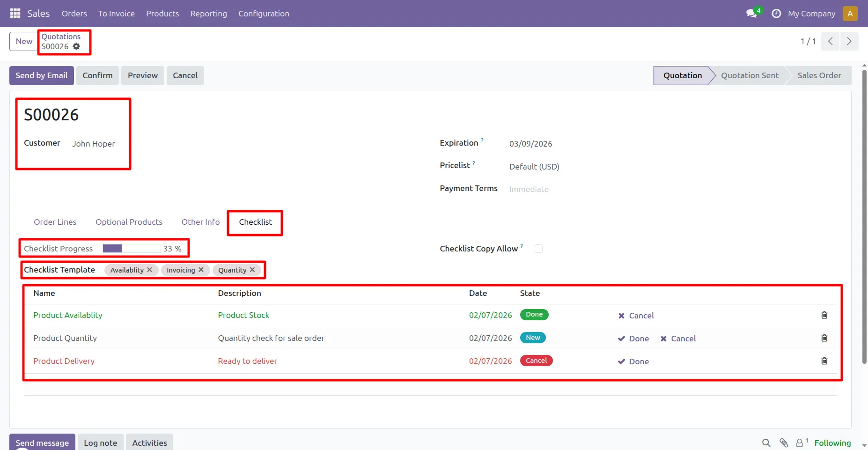Open the My Company switcher

[x=811, y=14]
